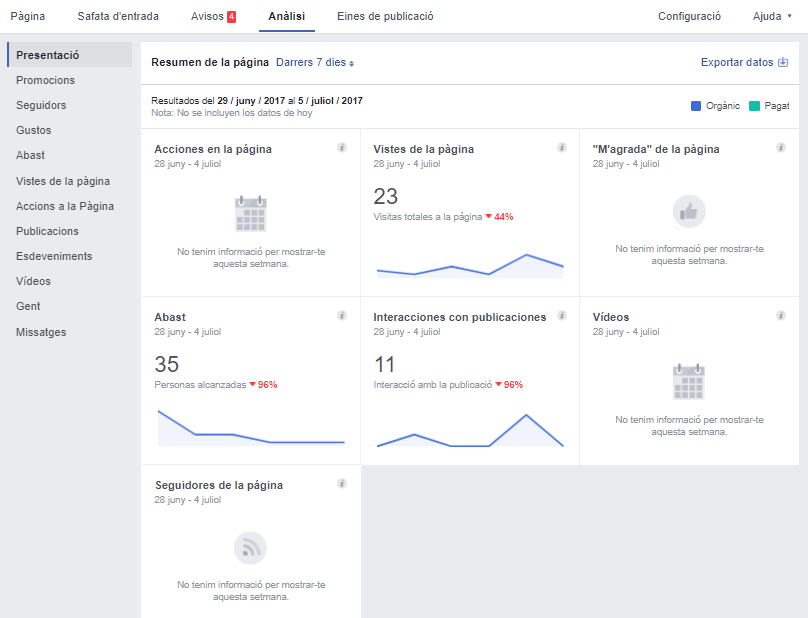This screenshot has height=618, width=808.
Task: Click the Avisos notification badge
Action: tap(231, 17)
